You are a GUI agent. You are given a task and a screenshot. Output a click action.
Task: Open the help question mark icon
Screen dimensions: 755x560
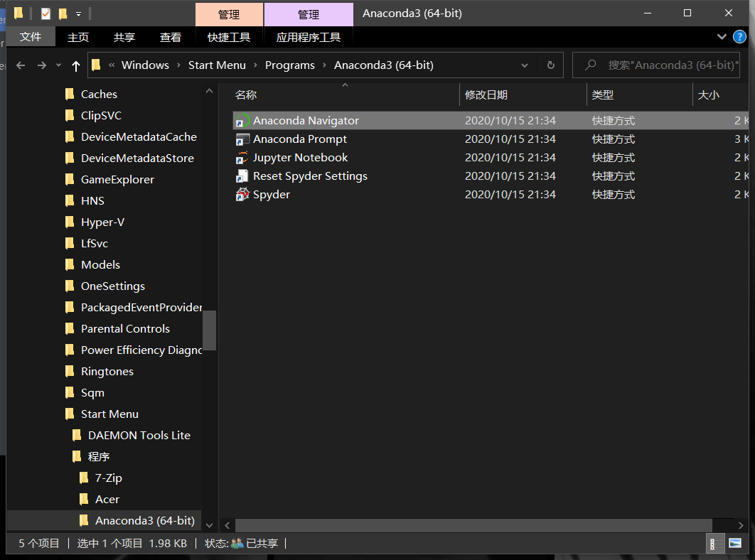[x=739, y=36]
